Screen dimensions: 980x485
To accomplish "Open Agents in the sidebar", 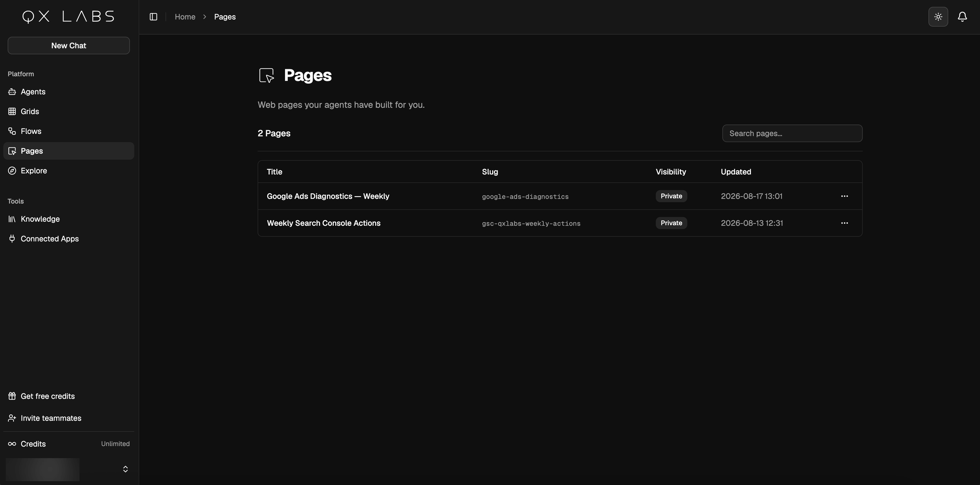I will [69, 92].
